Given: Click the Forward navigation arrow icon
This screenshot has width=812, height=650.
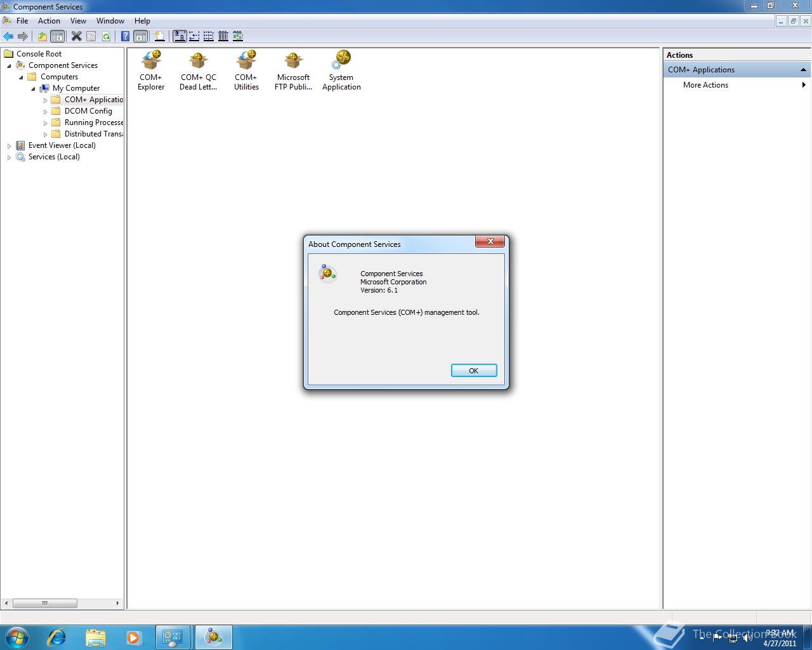Looking at the screenshot, I should (x=23, y=36).
